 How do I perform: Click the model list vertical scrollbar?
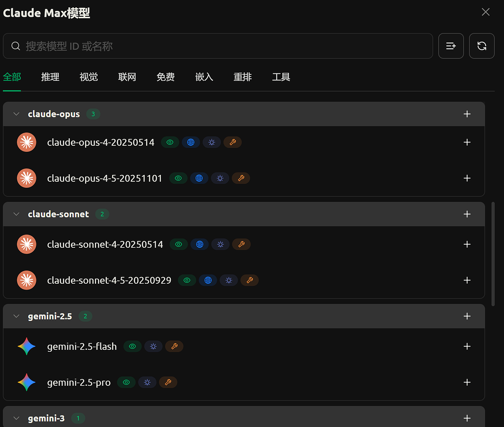(493, 254)
